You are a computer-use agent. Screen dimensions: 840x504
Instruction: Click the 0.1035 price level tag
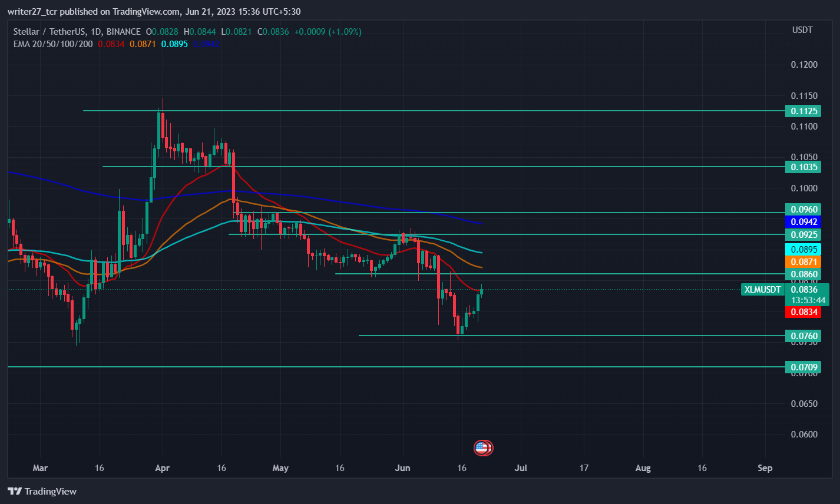[x=803, y=167]
